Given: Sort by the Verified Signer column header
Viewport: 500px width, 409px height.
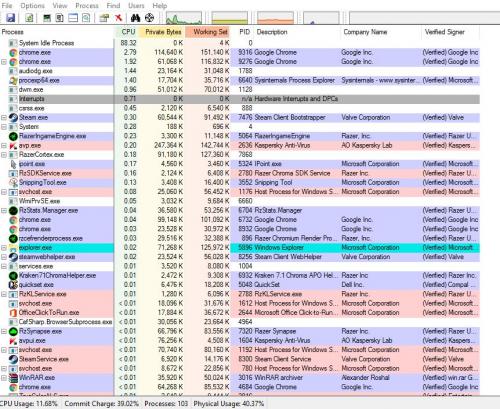Looking at the screenshot, I should coord(450,32).
